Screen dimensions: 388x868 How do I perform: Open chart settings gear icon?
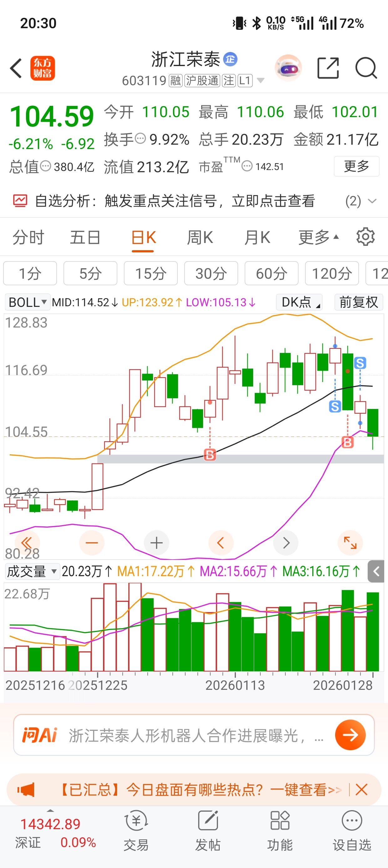pos(365,237)
